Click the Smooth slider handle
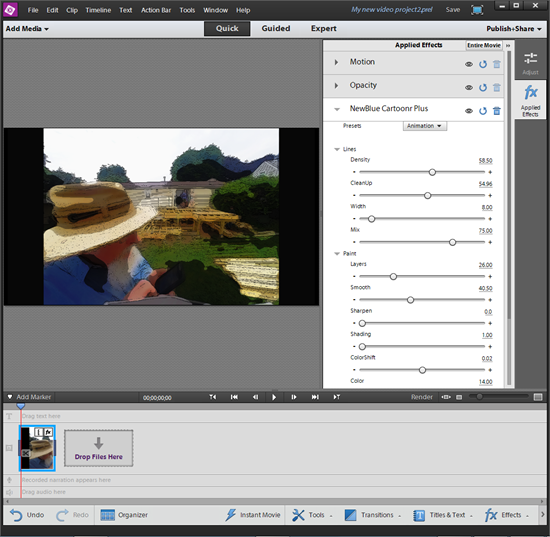 pos(410,300)
